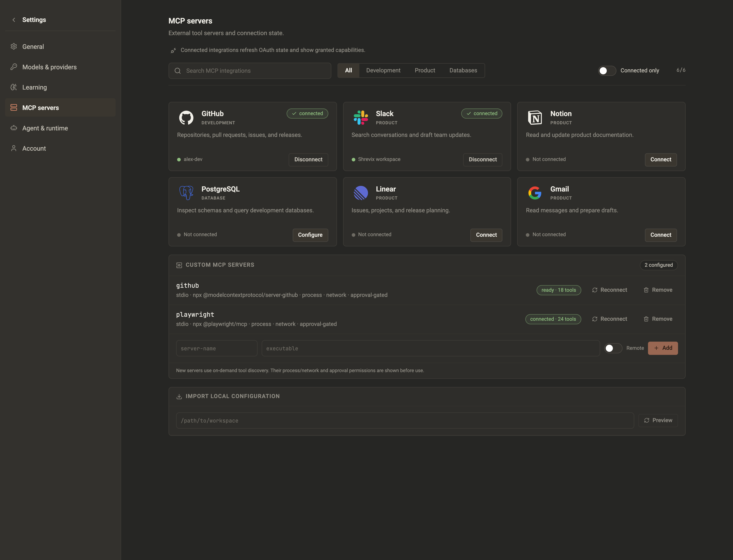Select the All filter tab
This screenshot has height=560, width=733.
[349, 71]
